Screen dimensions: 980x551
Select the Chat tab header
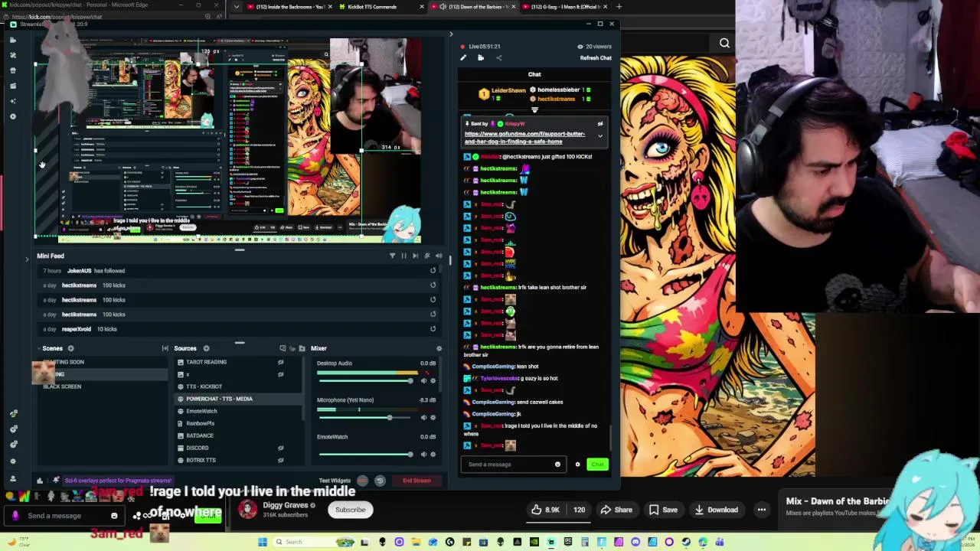click(534, 74)
